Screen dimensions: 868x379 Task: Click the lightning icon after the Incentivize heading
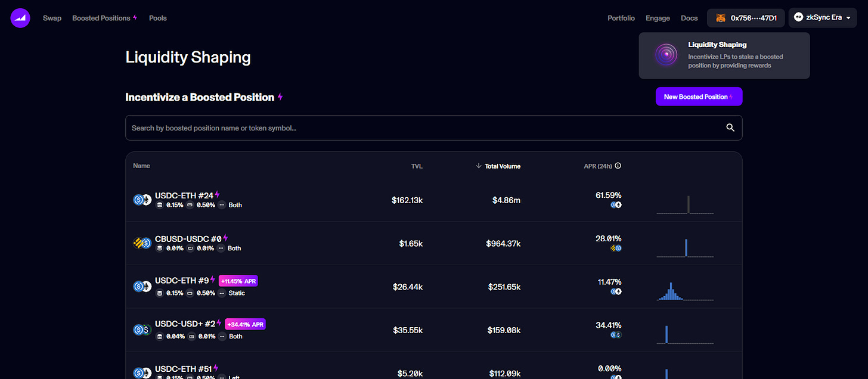point(280,97)
